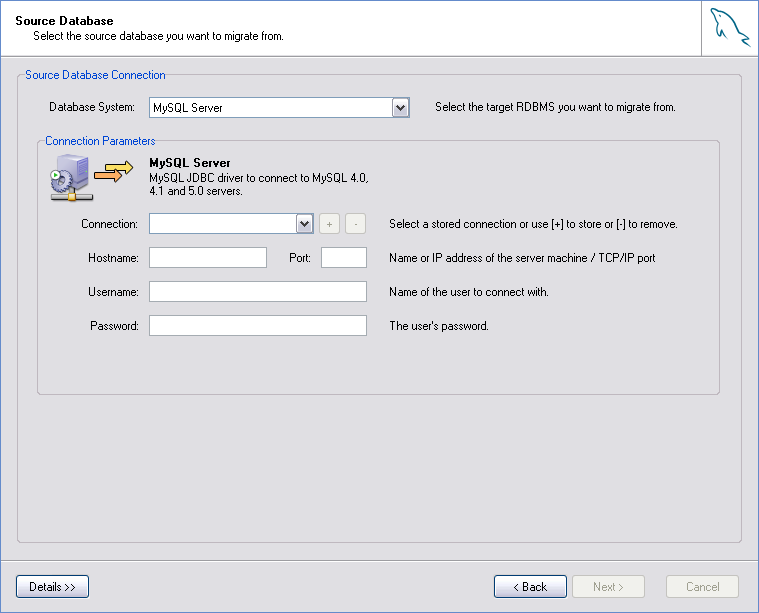Click the 'Name or IP address' hint text

tap(522, 258)
